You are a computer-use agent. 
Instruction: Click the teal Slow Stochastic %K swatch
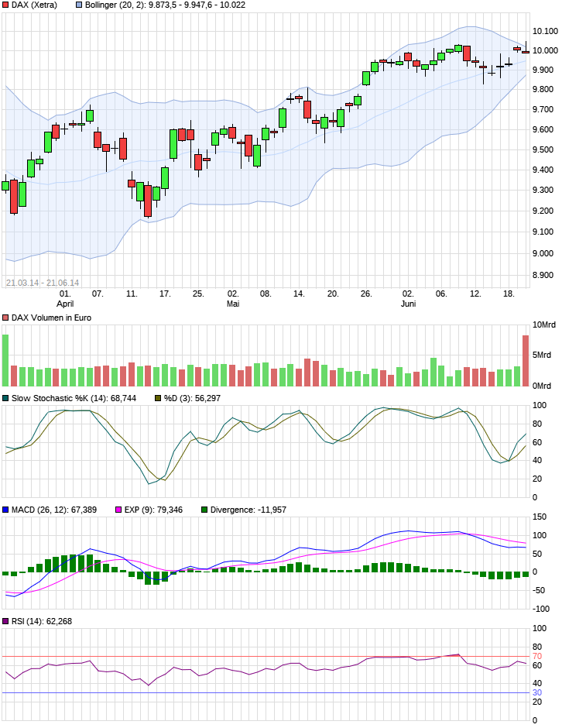coord(5,398)
